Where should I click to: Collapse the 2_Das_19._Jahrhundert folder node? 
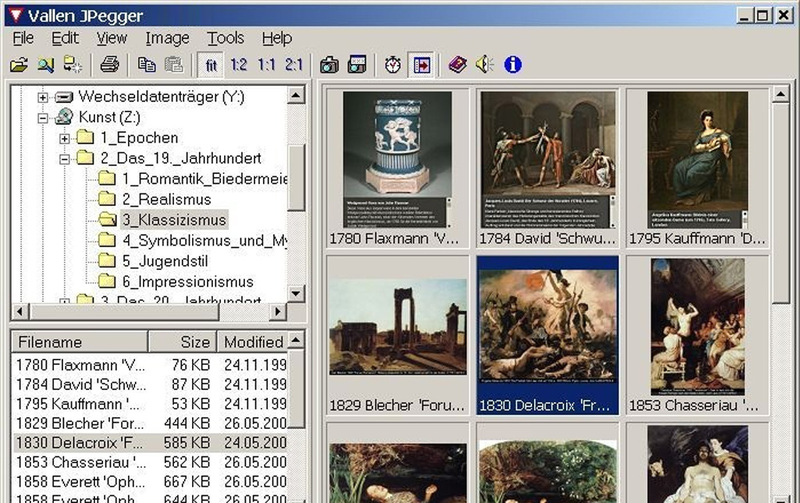click(64, 159)
